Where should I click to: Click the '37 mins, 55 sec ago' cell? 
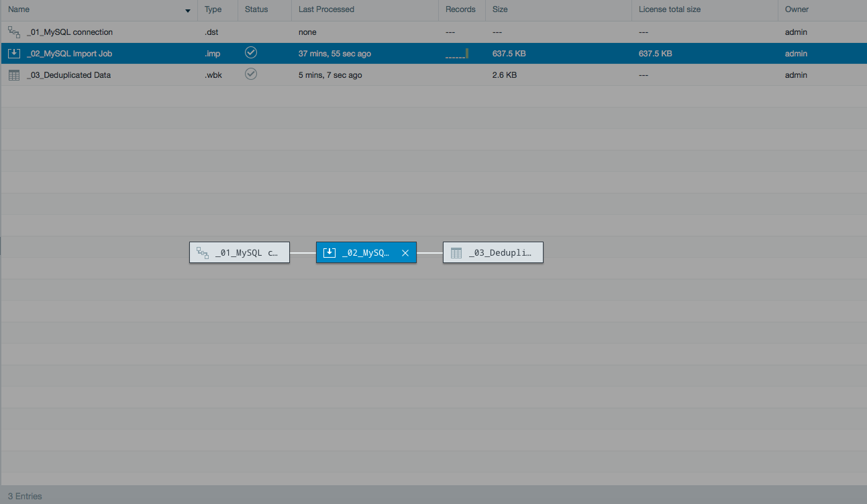click(x=335, y=54)
